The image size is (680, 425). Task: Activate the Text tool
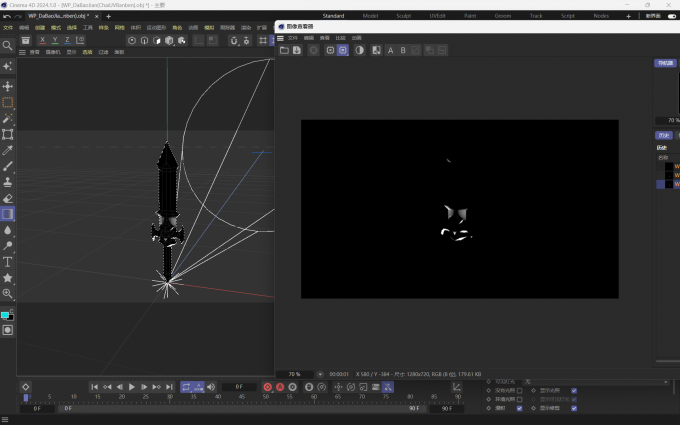[x=7, y=262]
